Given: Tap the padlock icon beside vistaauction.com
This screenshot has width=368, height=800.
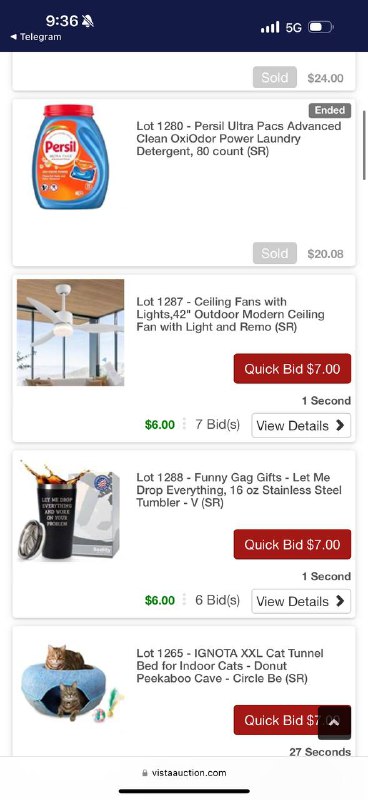Looking at the screenshot, I should (x=145, y=773).
